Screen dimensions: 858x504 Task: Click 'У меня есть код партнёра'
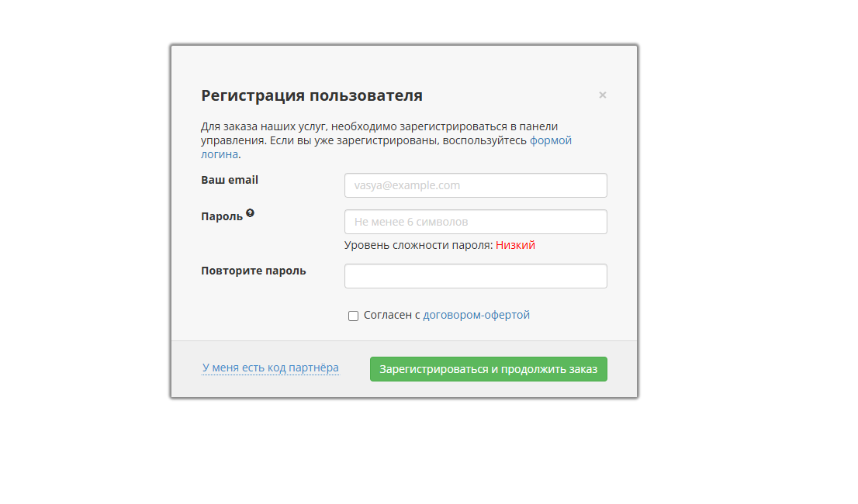(270, 368)
